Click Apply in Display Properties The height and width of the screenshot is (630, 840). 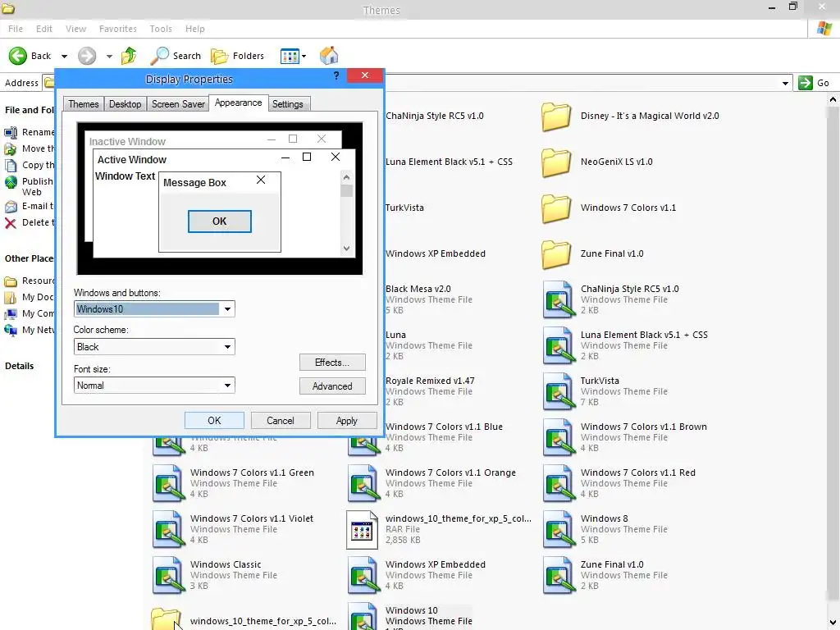pyautogui.click(x=347, y=421)
